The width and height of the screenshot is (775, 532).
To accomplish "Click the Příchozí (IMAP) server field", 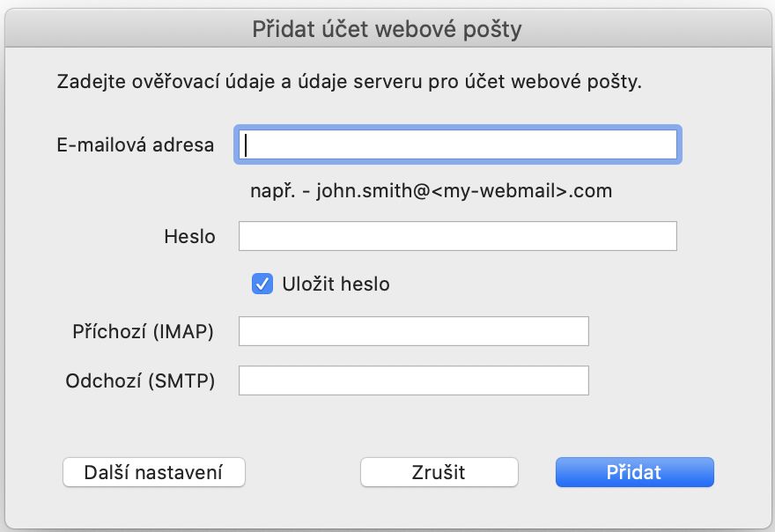I will tap(413, 330).
